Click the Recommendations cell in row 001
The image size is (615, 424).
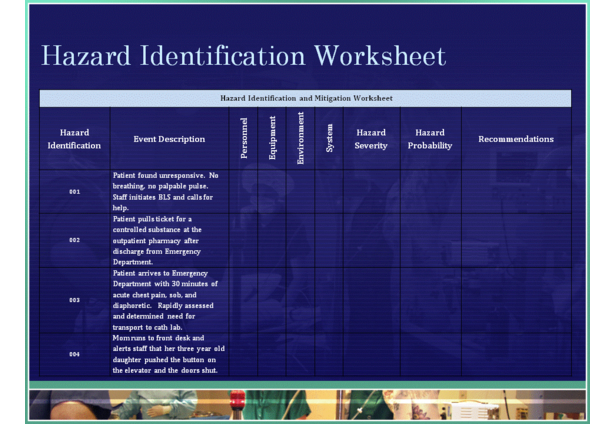tap(516, 191)
